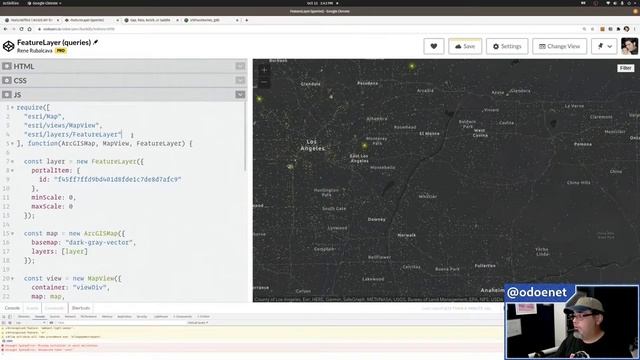Click JS editor vertical scrollbar
The width and height of the screenshot is (640, 360).
(x=246, y=136)
